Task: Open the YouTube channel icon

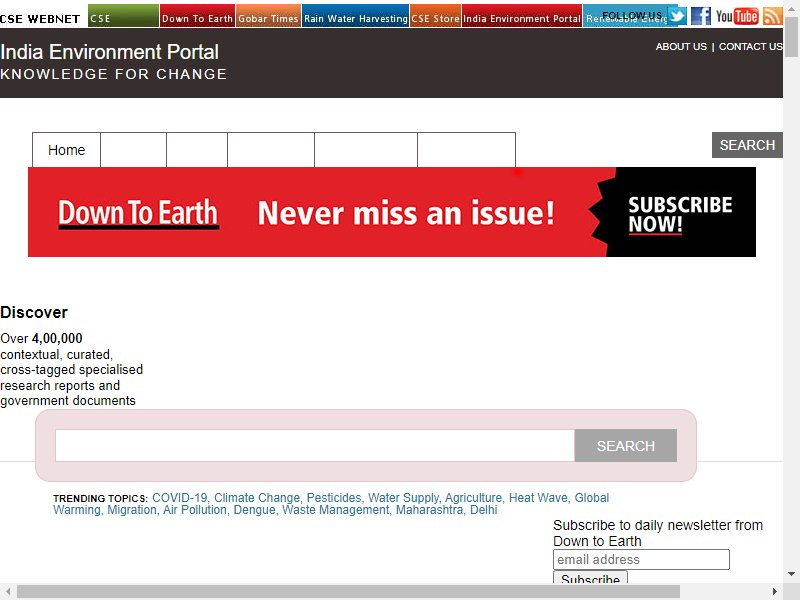Action: point(737,16)
